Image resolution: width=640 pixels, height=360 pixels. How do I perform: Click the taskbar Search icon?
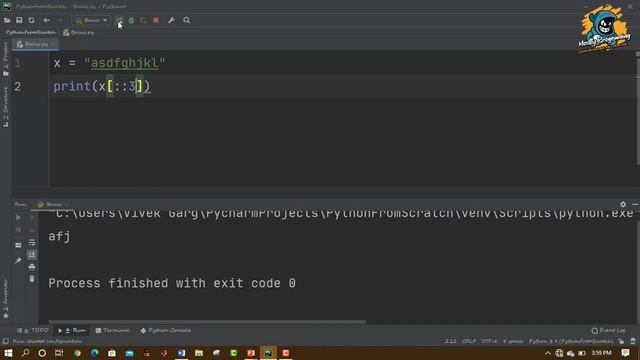[25, 353]
